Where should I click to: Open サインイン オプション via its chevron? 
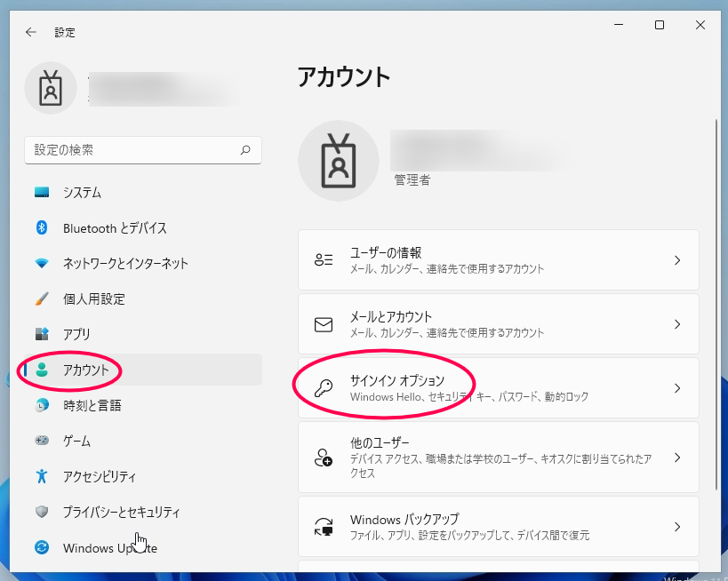tap(677, 388)
